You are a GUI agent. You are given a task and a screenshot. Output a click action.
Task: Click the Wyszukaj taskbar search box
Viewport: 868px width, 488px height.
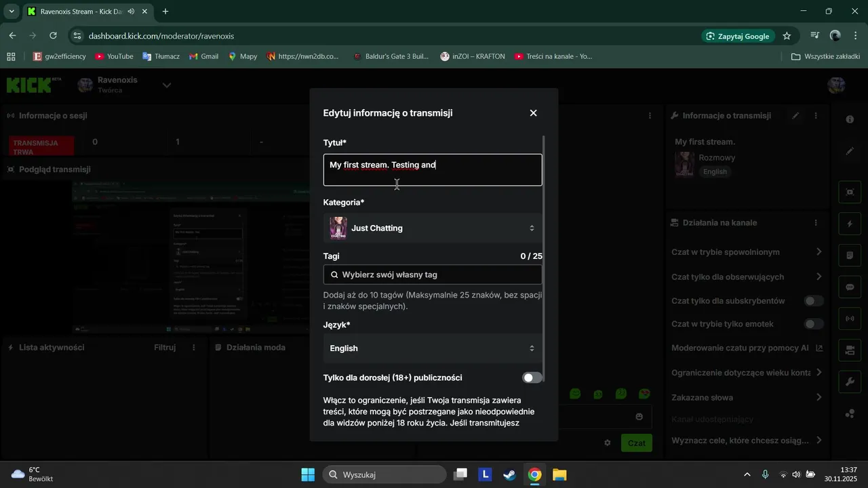383,474
